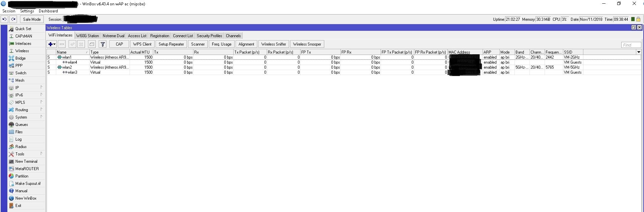Viewport: 644px width, 212px height.
Task: Switch to Registration tab
Action: [160, 36]
